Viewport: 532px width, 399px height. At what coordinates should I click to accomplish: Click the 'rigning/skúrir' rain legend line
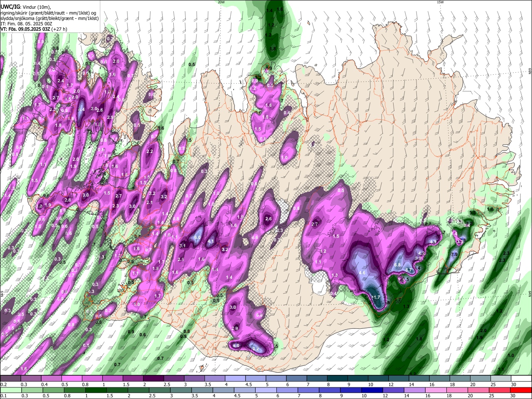tap(49, 13)
